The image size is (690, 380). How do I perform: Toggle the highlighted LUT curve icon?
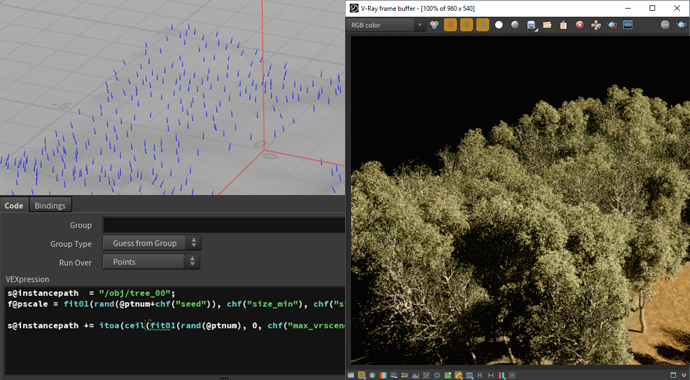point(459,375)
